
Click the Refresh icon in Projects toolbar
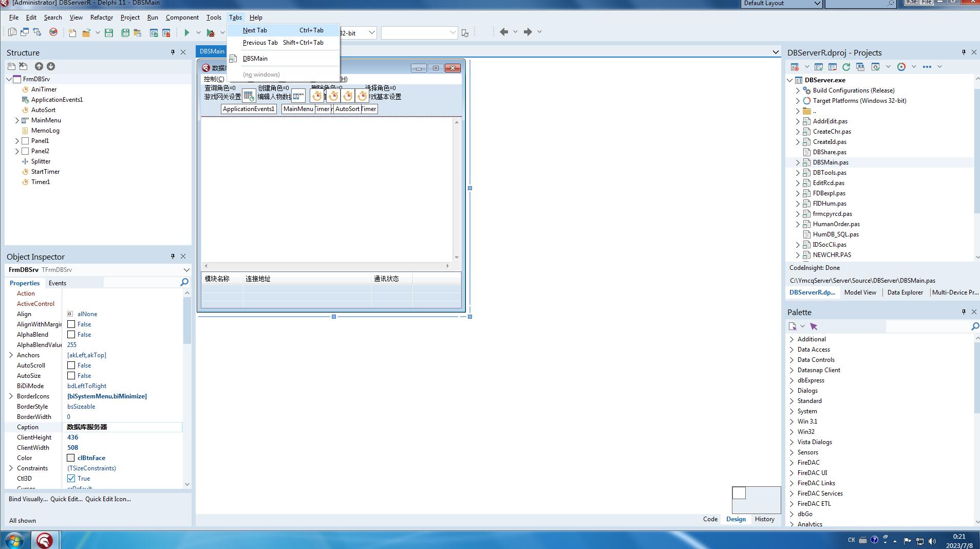[846, 67]
